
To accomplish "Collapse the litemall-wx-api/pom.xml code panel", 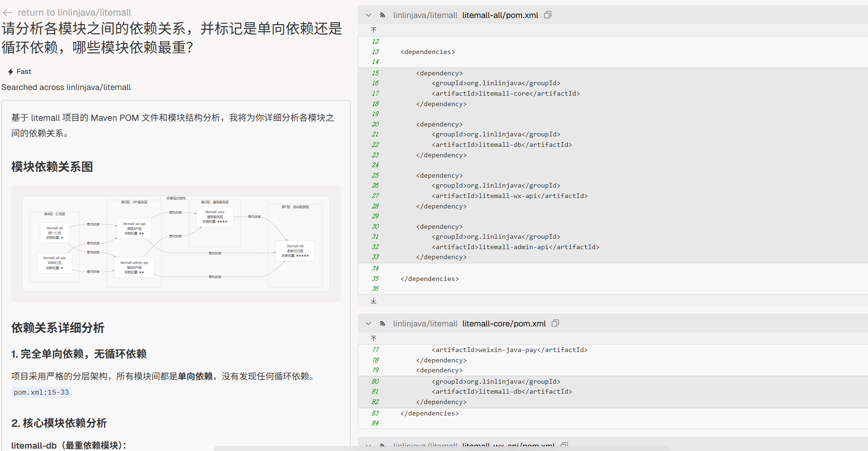I will pyautogui.click(x=368, y=445).
